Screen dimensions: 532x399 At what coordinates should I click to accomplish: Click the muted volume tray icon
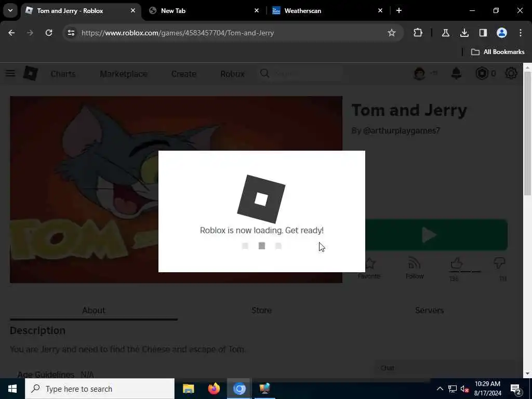coord(464,389)
